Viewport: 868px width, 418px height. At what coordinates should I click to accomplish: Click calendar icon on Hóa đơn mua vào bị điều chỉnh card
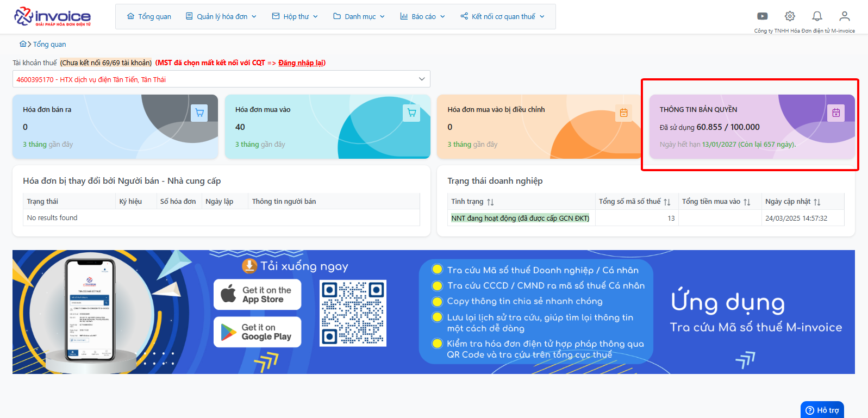624,113
